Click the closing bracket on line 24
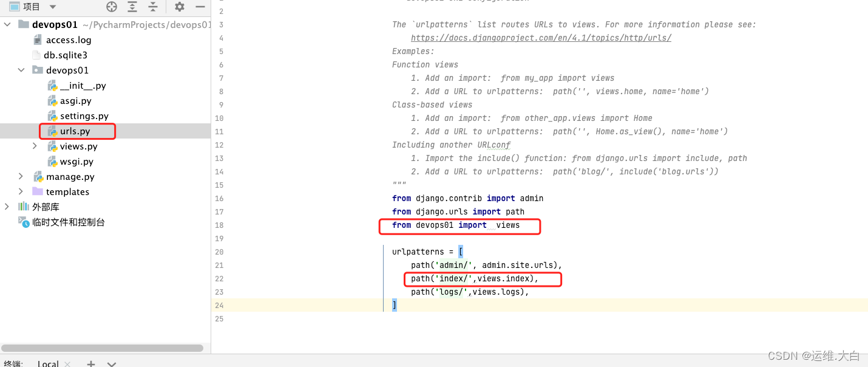868x367 pixels. click(x=395, y=305)
